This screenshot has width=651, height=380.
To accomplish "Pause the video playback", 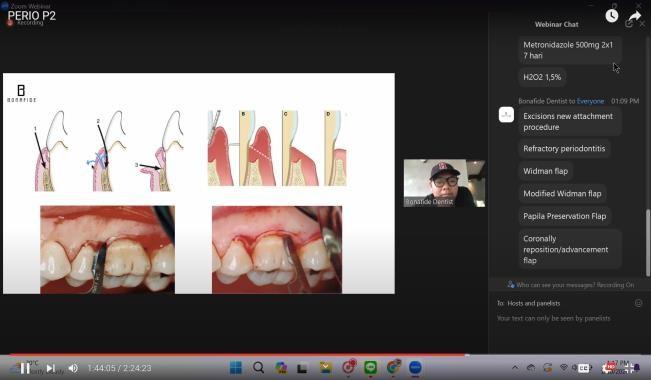I will 25,368.
